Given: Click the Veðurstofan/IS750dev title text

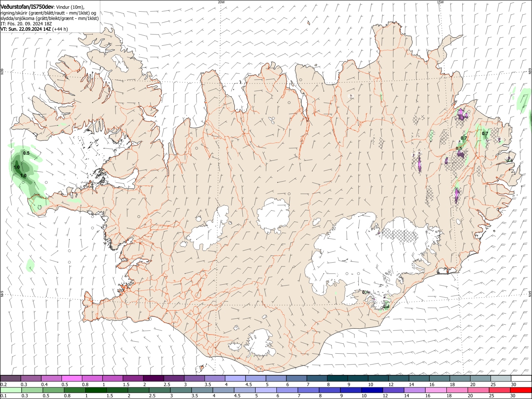Looking at the screenshot, I should tap(27, 7).
